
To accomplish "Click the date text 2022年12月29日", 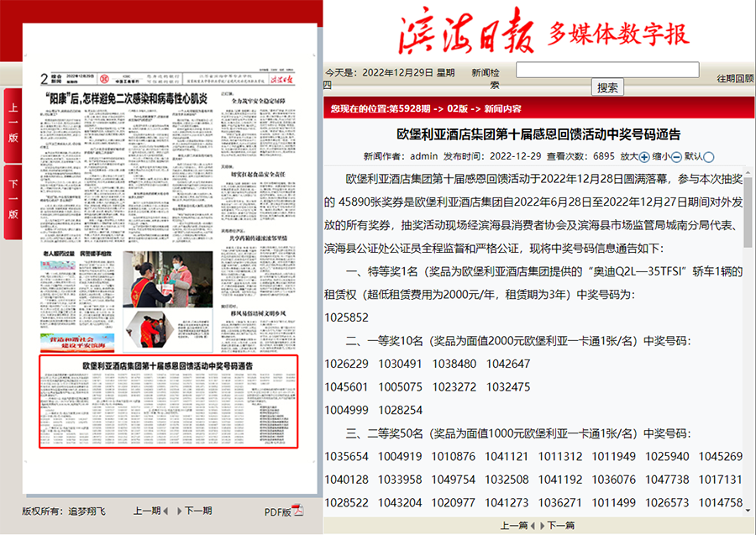I will coord(398,72).
